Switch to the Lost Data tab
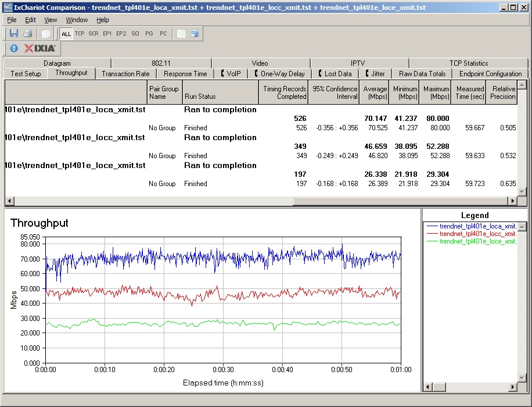This screenshot has height=407, width=532. click(x=335, y=74)
